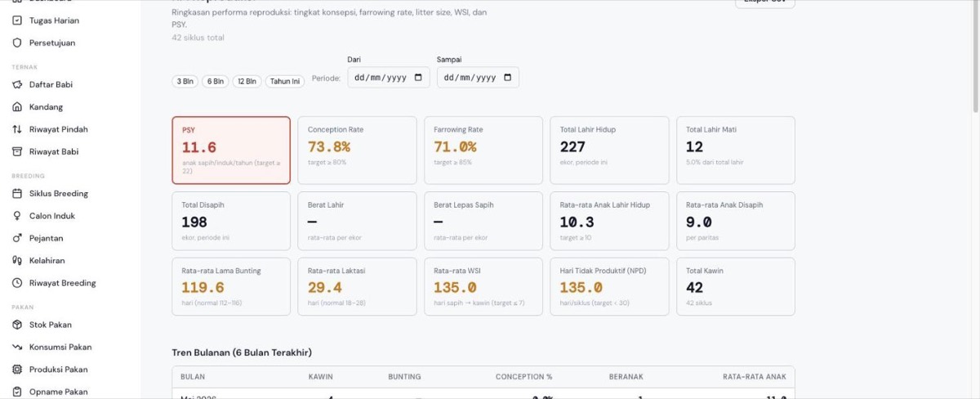This screenshot has height=399, width=980.
Task: Click Rata-rata Laktasi 29.4 value
Action: pyautogui.click(x=325, y=288)
